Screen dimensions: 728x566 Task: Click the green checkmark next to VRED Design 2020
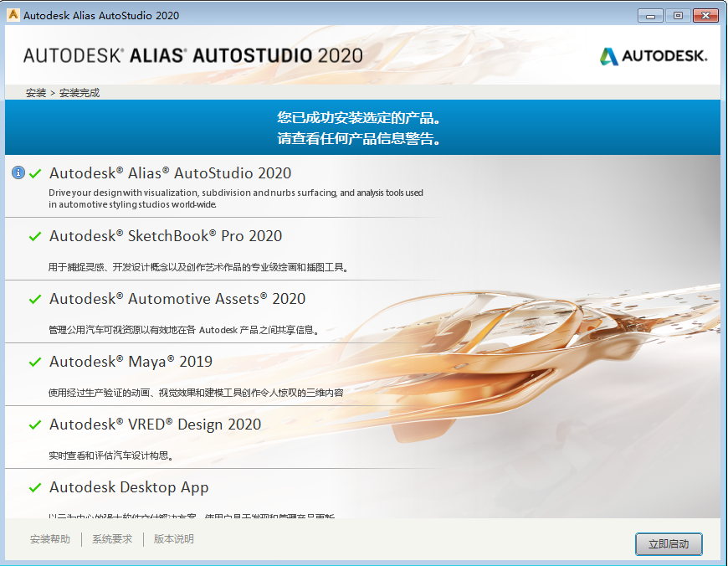tap(35, 424)
